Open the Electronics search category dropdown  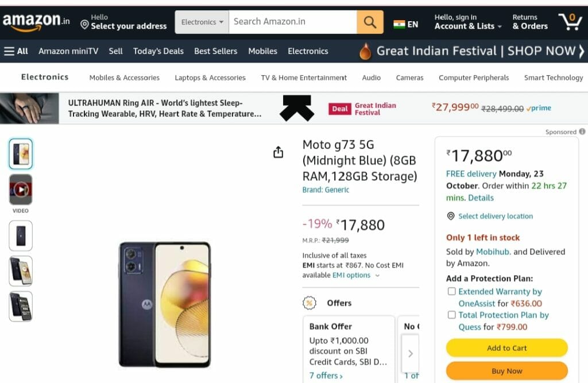[202, 22]
